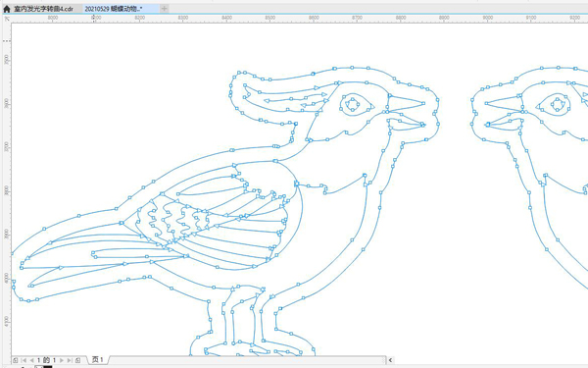Add a page after with right page icon
This screenshot has width=588, height=368.
[x=78, y=360]
